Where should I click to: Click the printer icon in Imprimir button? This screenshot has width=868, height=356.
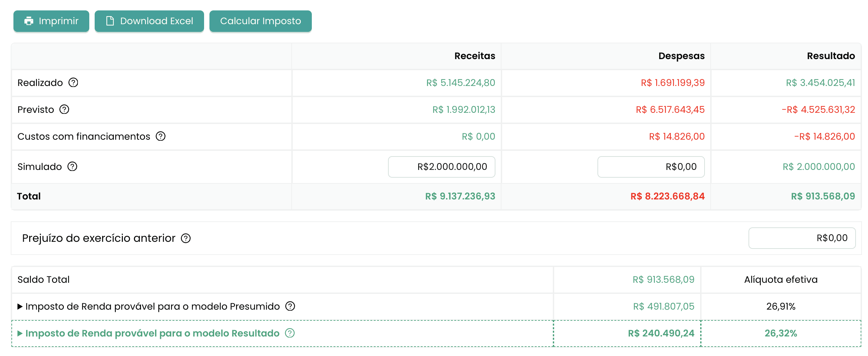29,21
